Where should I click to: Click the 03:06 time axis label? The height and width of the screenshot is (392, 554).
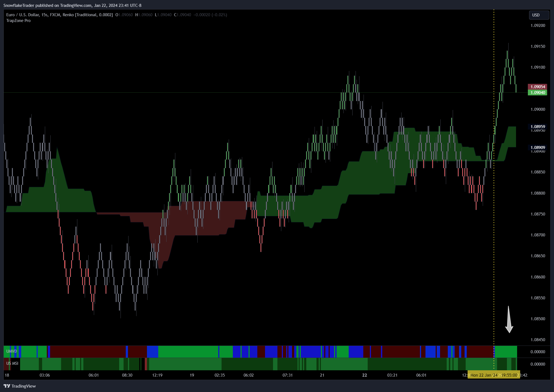[45, 375]
